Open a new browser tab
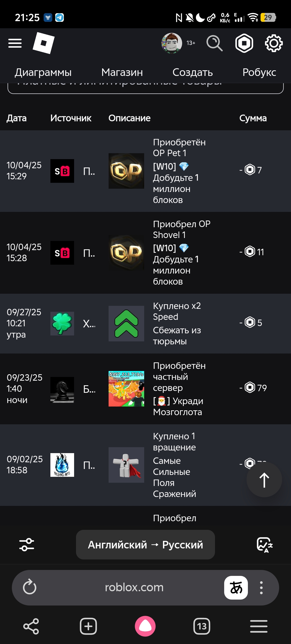This screenshot has height=644, width=291. tap(88, 626)
